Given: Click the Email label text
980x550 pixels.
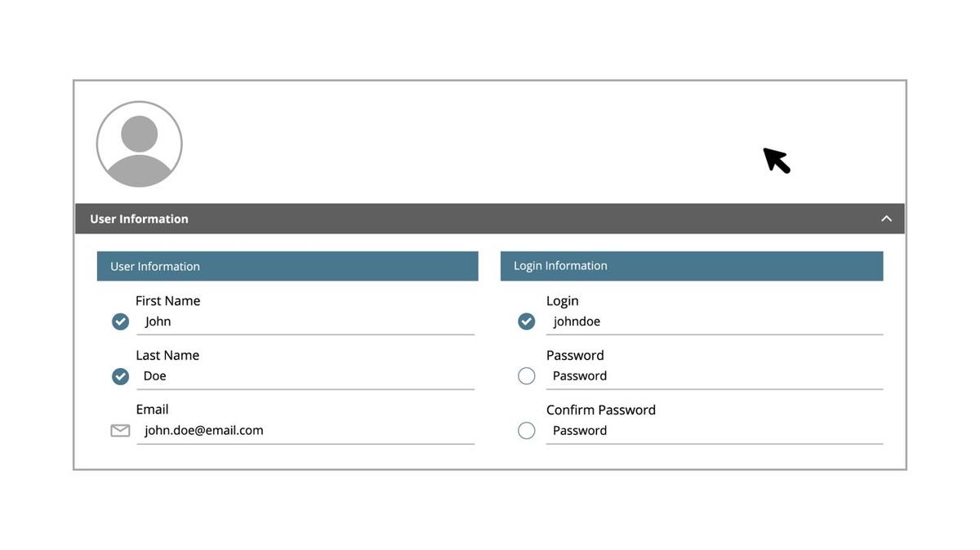Looking at the screenshot, I should coord(152,410).
